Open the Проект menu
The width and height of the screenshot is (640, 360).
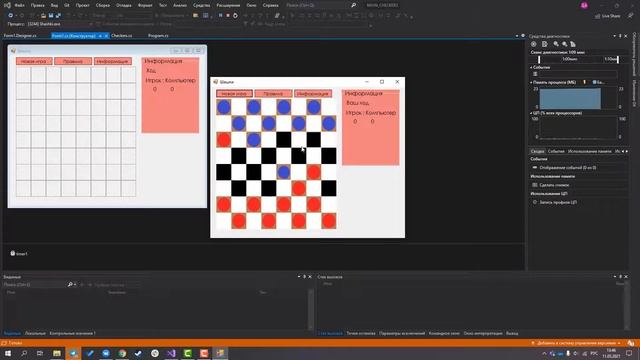point(82,5)
